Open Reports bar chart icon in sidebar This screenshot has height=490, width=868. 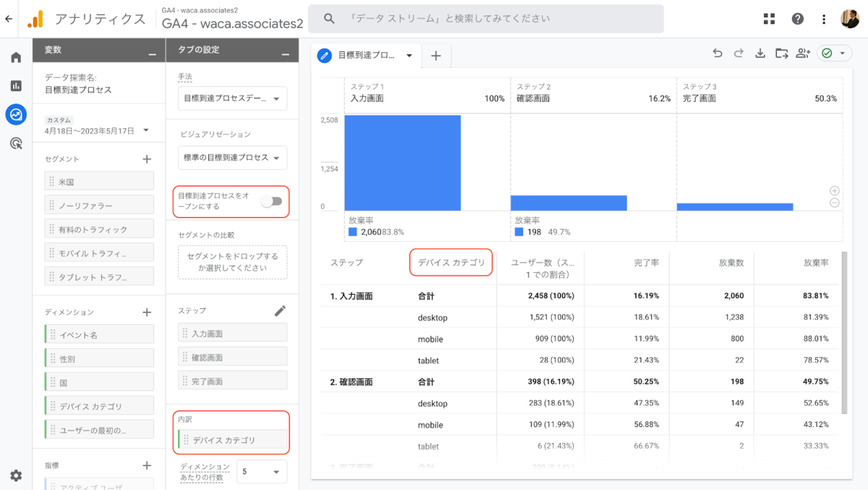click(x=16, y=85)
